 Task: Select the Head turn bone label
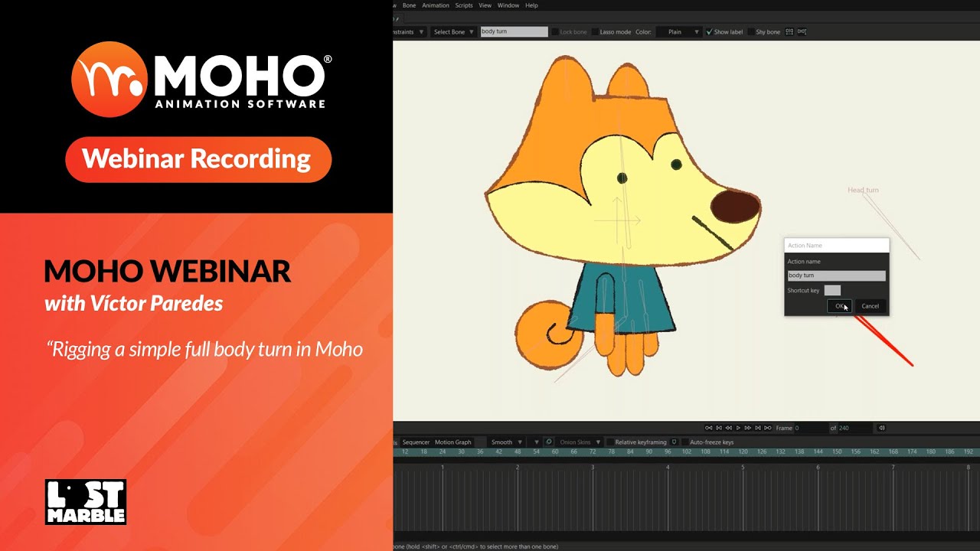[x=863, y=190]
